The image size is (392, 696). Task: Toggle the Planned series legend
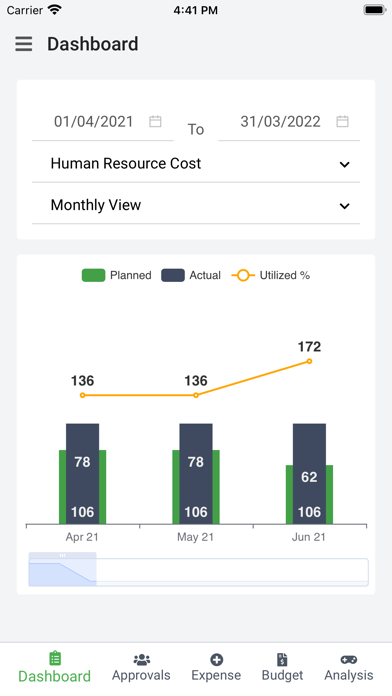(117, 275)
